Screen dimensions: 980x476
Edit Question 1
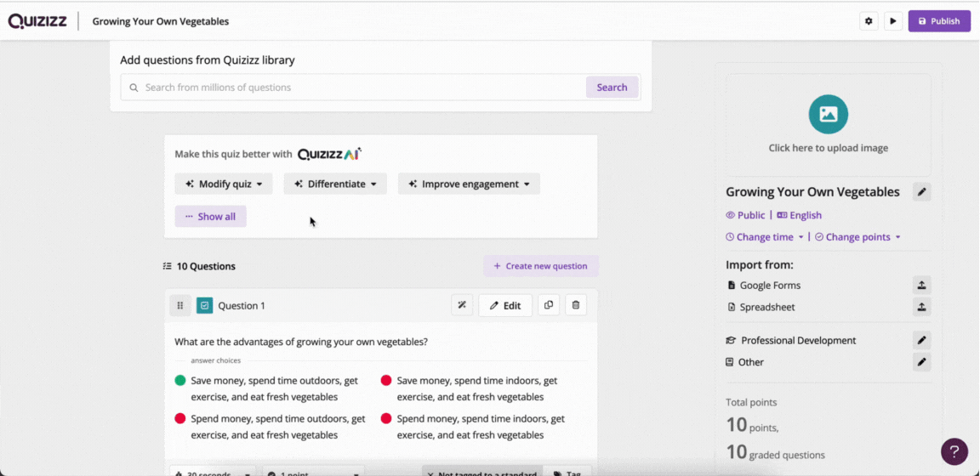tap(505, 305)
